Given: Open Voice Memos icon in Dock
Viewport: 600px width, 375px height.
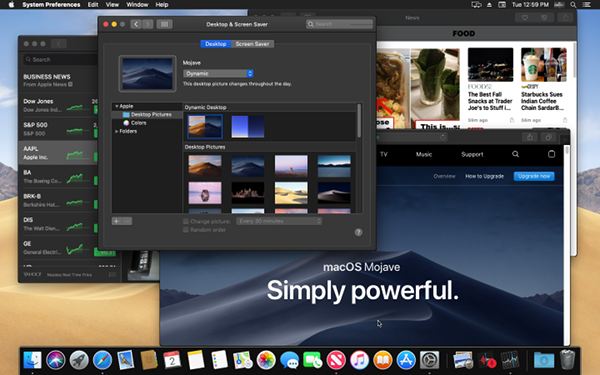Looking at the screenshot, I should point(487,360).
